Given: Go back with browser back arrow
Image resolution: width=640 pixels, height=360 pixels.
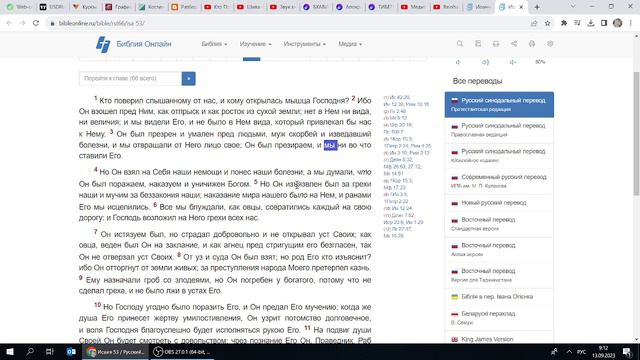Looking at the screenshot, I should tap(9, 23).
